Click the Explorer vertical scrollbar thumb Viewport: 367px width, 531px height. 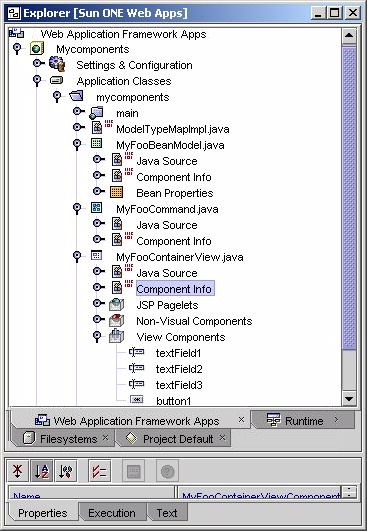coord(349,197)
